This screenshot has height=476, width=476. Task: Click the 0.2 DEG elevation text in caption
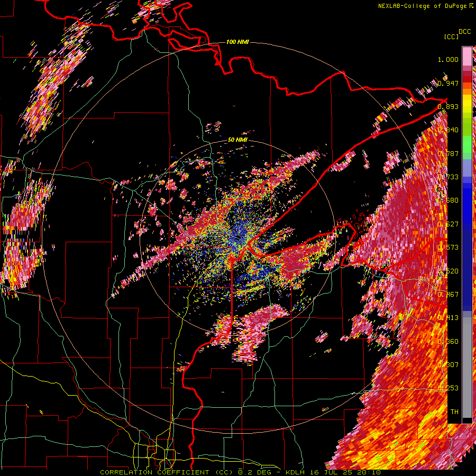(254, 472)
